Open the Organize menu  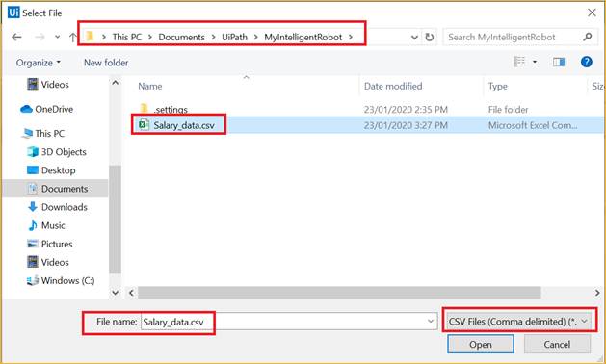pyautogui.click(x=38, y=63)
